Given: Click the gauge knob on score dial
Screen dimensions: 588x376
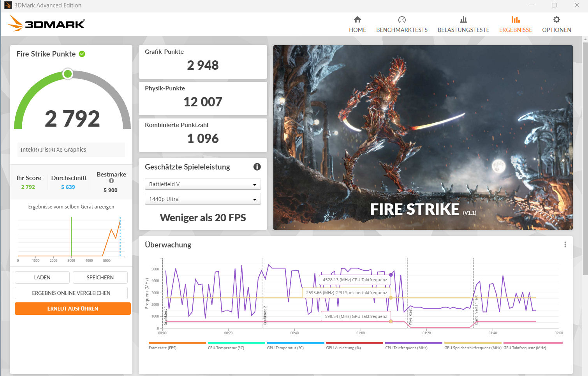Looking at the screenshot, I should [x=68, y=74].
